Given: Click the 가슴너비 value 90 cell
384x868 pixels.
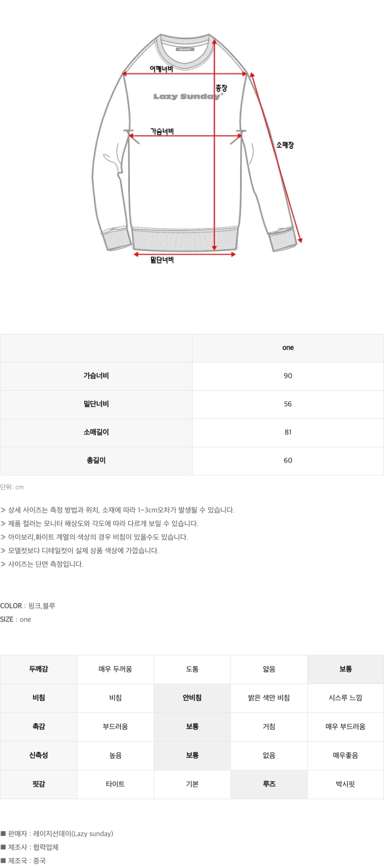Looking at the screenshot, I should click(x=288, y=376).
